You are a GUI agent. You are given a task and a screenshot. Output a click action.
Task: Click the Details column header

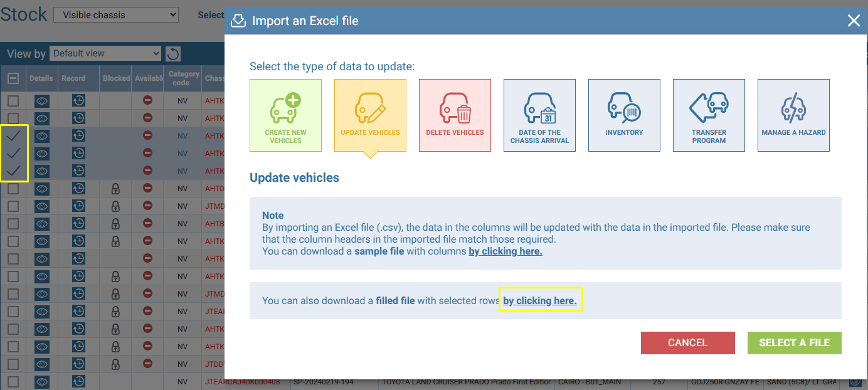[x=41, y=78]
